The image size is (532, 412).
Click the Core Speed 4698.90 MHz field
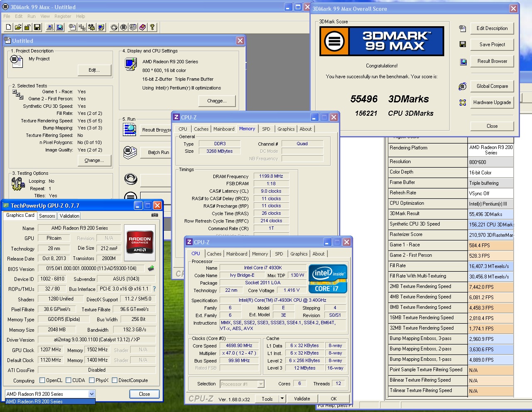239,345
